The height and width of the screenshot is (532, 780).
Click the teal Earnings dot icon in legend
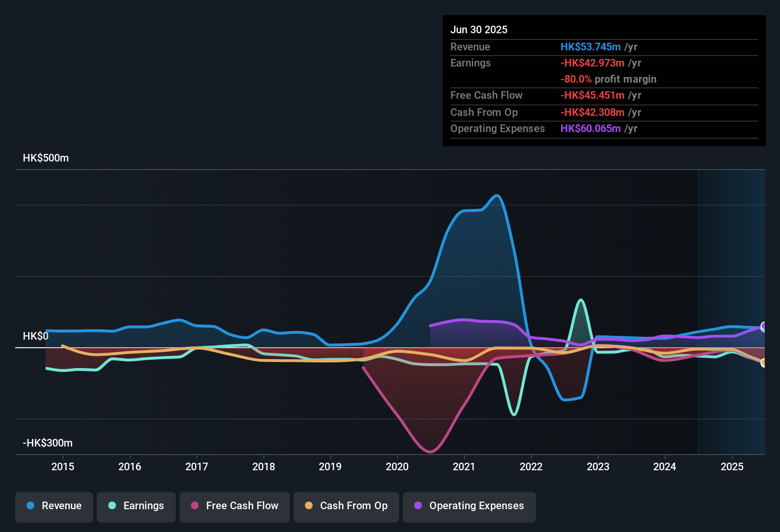pyautogui.click(x=112, y=506)
